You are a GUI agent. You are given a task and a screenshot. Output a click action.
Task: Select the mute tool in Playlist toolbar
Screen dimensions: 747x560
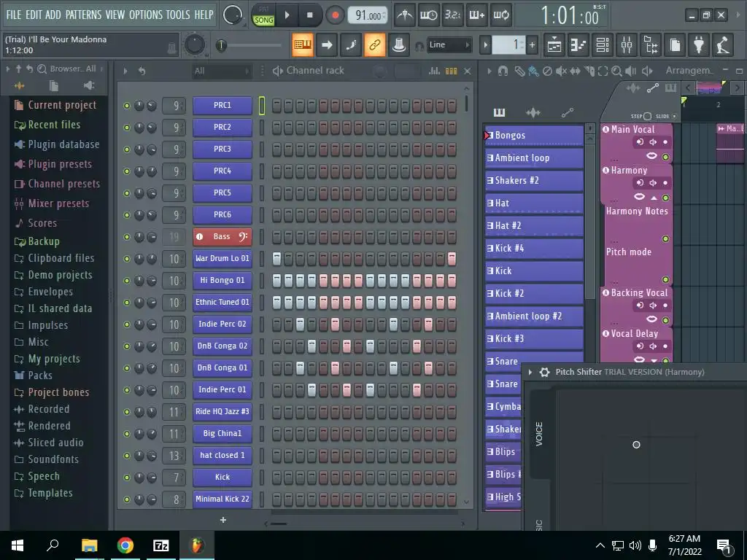tap(561, 71)
